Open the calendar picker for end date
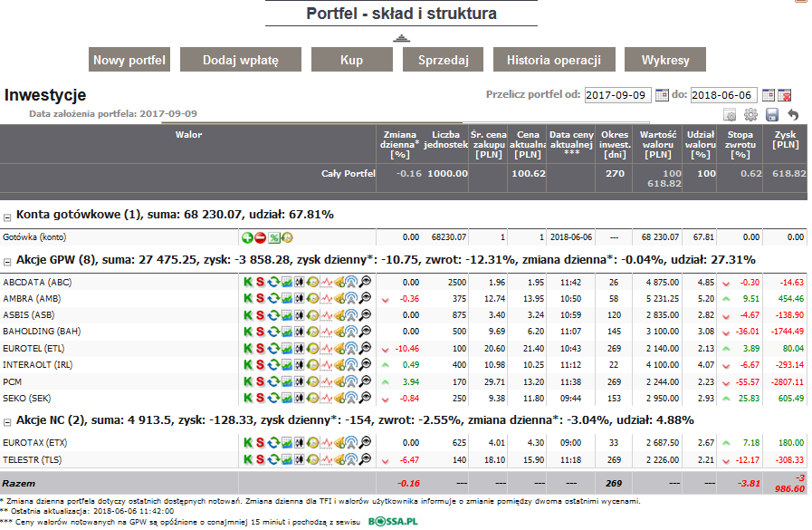 coord(769,95)
